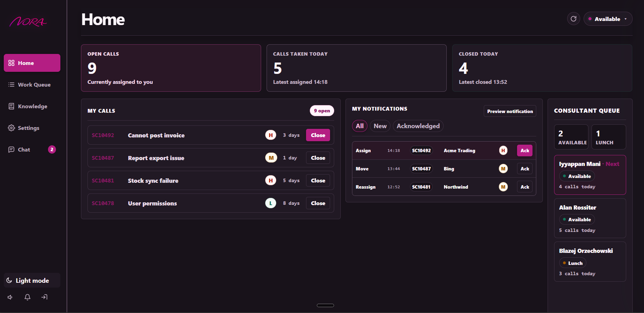Screen dimensions: 644x313
Task: Click the 1 Lunch queue tile
Action: tap(609, 137)
